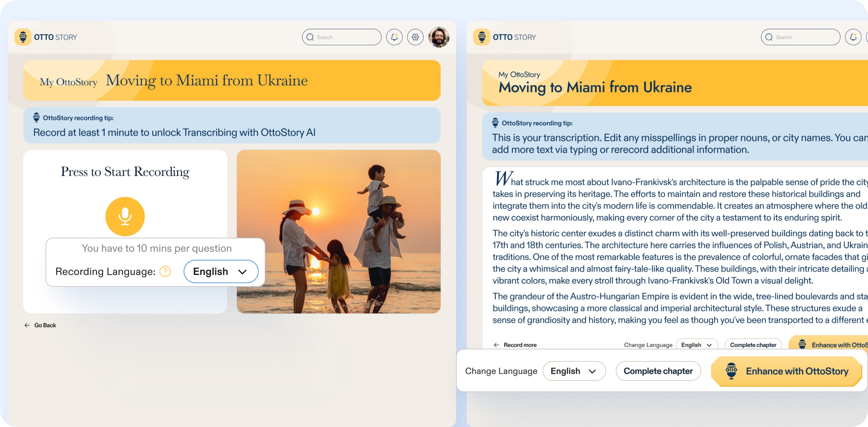The height and width of the screenshot is (427, 868).
Task: Click the small Complete chapter button
Action: coord(753,344)
